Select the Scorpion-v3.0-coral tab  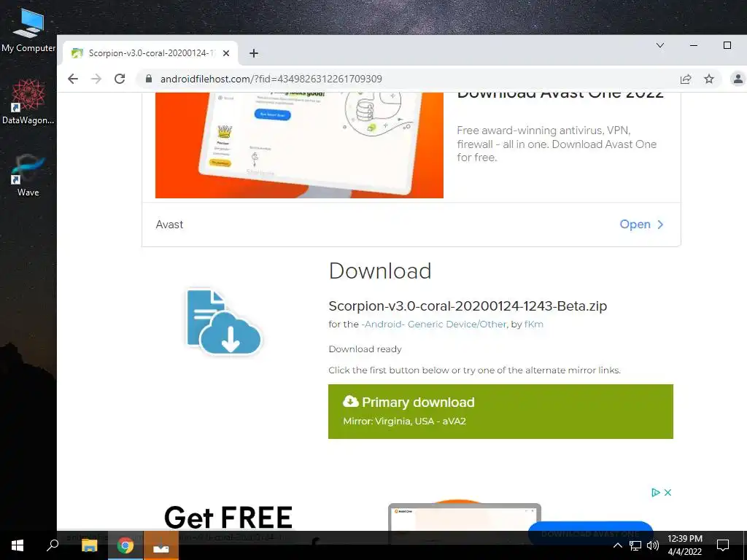[150, 53]
